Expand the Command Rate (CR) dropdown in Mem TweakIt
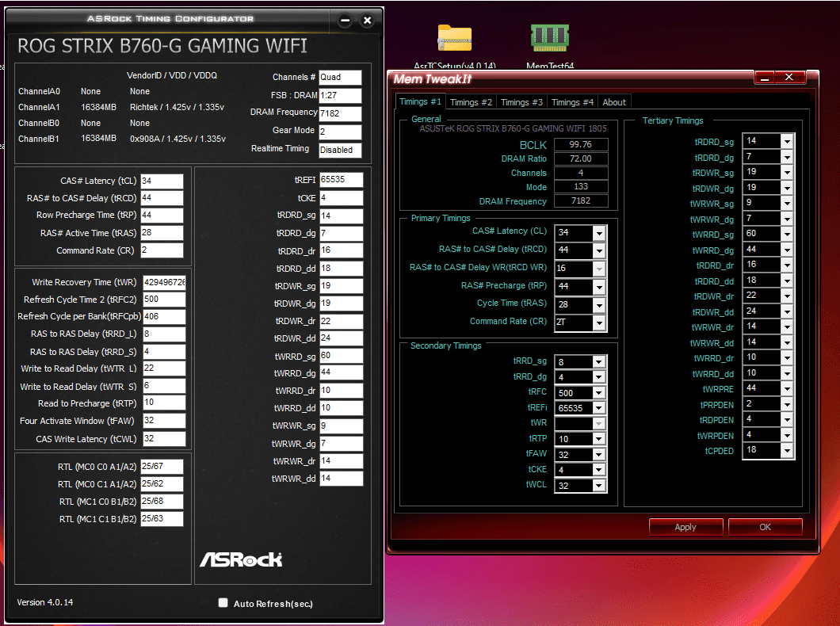 (x=599, y=323)
